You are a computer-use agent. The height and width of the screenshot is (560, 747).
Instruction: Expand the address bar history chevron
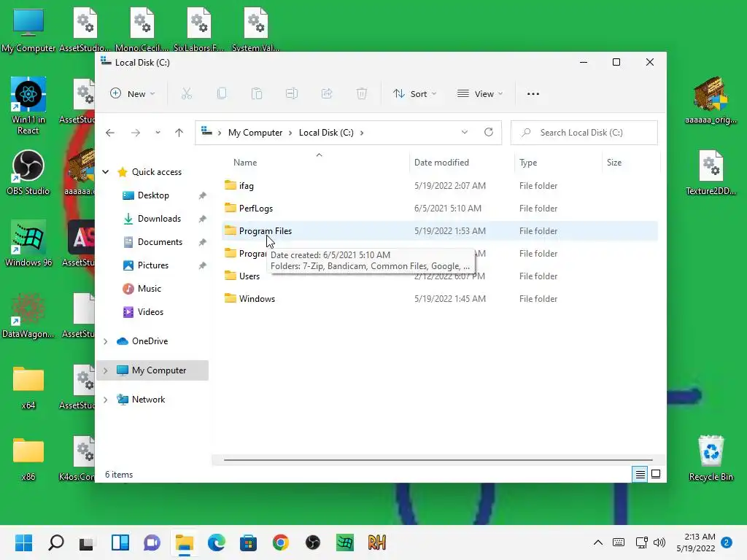(465, 133)
